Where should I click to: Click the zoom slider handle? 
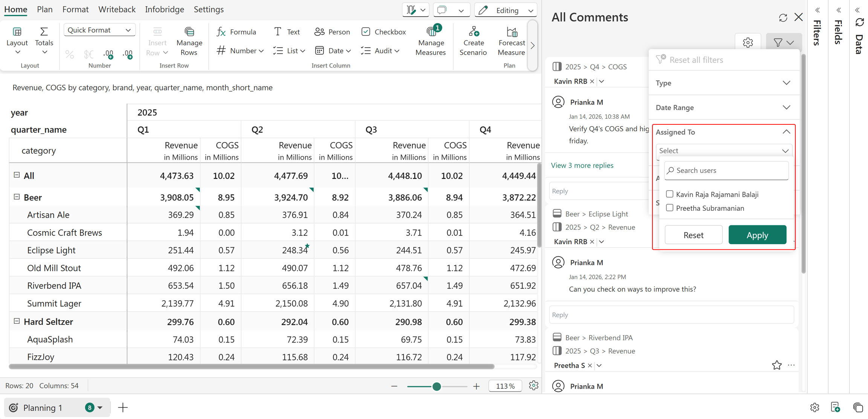[437, 386]
